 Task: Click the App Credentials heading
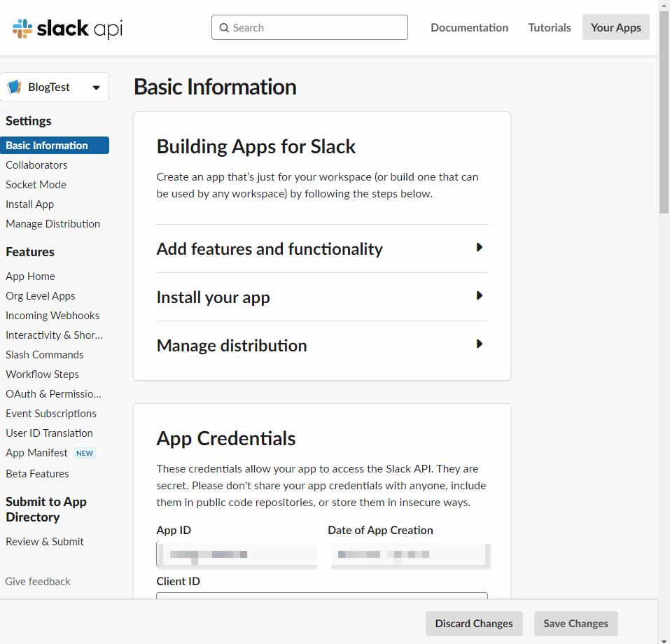(226, 438)
